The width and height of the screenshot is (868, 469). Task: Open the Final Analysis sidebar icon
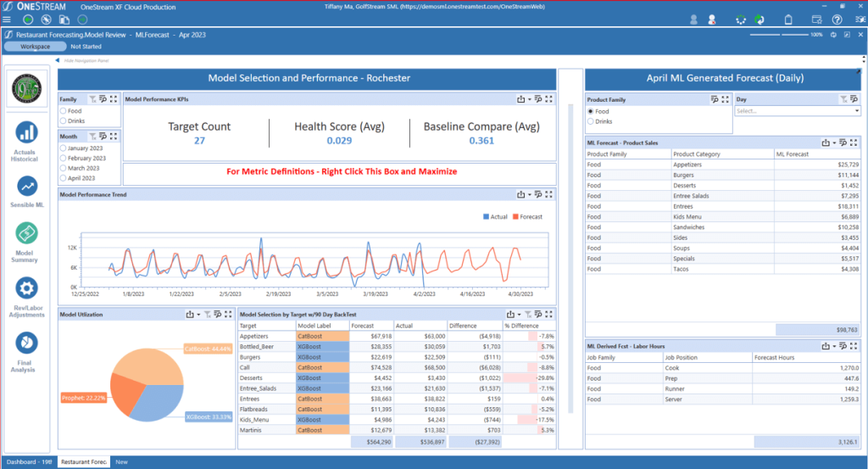pos(26,343)
